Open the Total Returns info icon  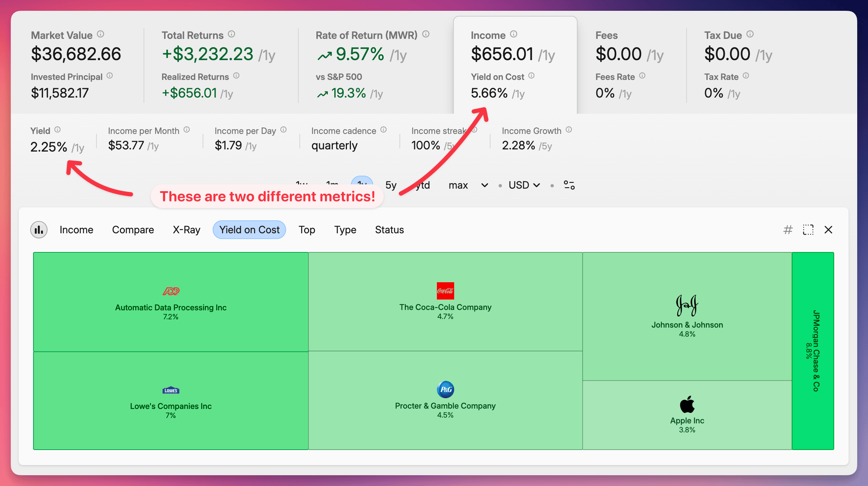pos(232,34)
